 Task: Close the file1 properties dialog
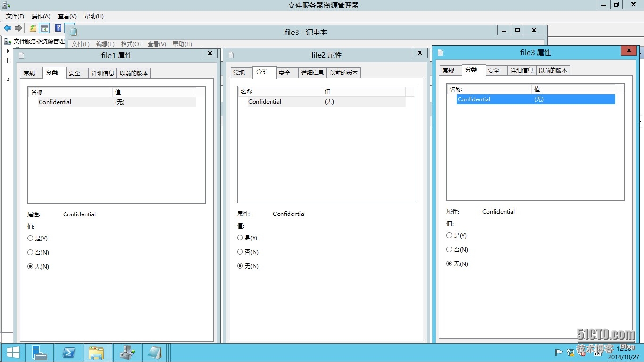coord(210,53)
